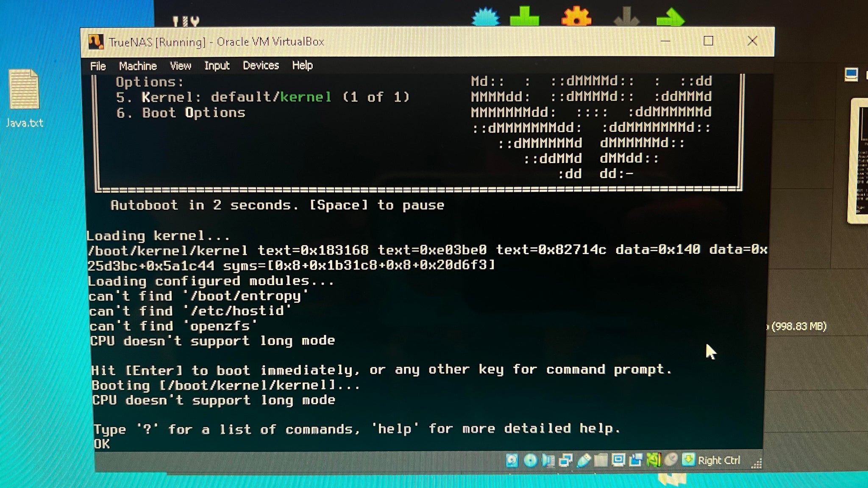Click the display monitor status icon
This screenshot has height=488, width=868.
618,460
